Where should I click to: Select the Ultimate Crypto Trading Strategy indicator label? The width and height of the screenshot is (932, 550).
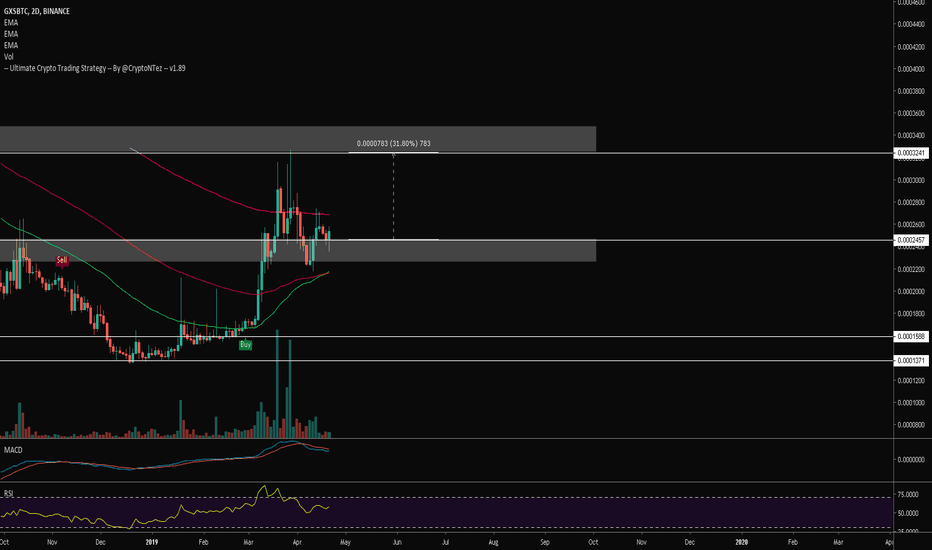95,68
